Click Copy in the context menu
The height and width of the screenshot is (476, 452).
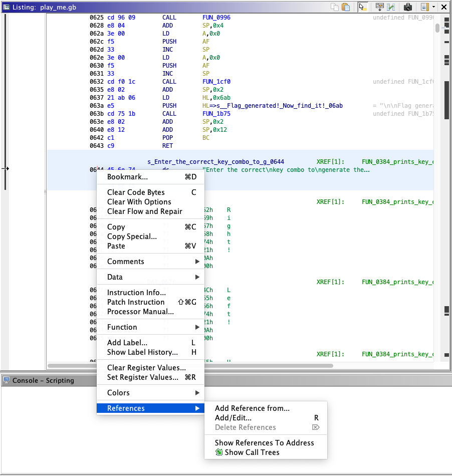coord(150,227)
